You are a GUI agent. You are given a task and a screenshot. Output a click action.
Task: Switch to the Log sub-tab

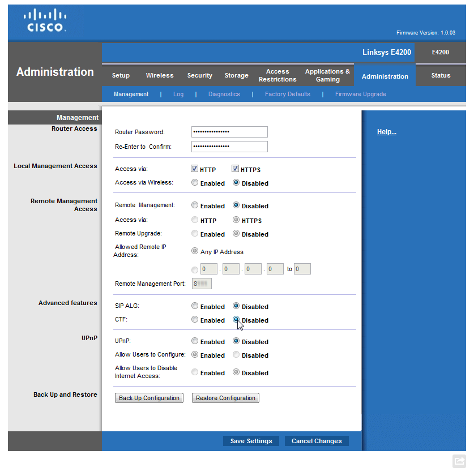point(178,94)
